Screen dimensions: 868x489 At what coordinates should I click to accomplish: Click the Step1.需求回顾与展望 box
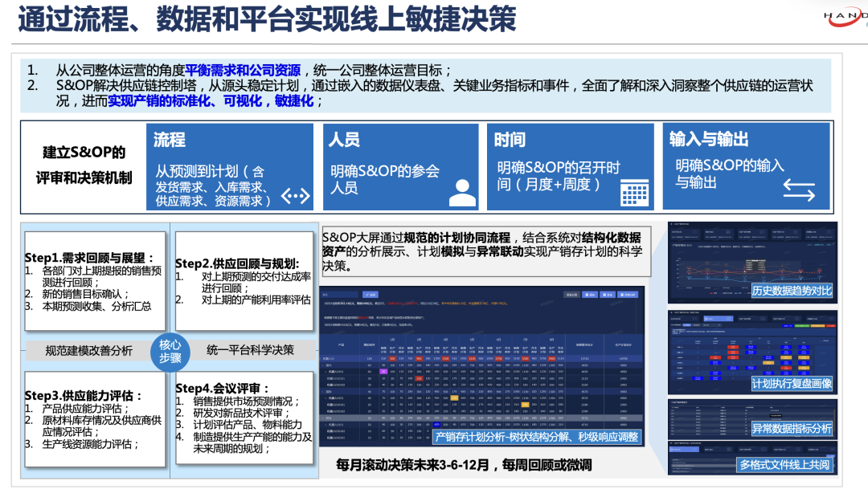click(95, 281)
